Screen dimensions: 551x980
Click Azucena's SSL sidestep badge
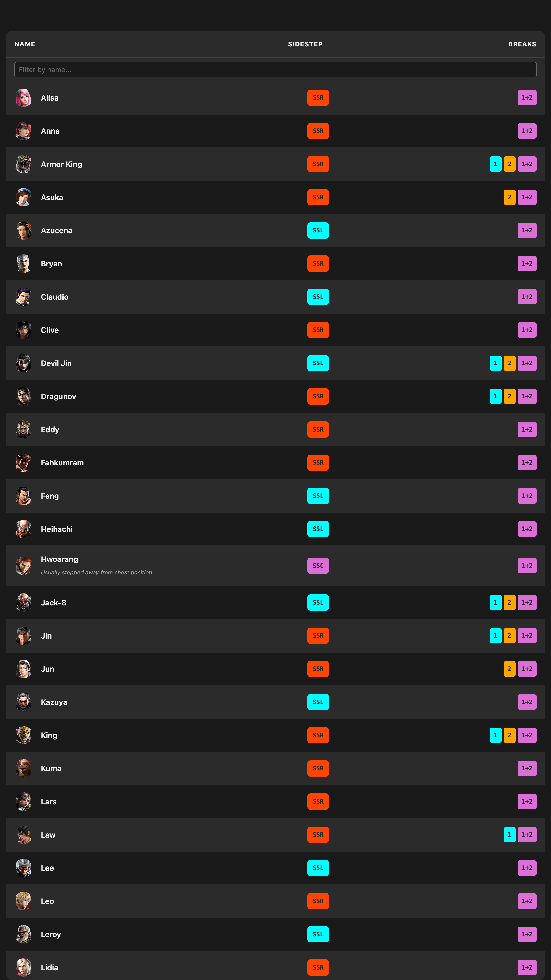pyautogui.click(x=318, y=230)
